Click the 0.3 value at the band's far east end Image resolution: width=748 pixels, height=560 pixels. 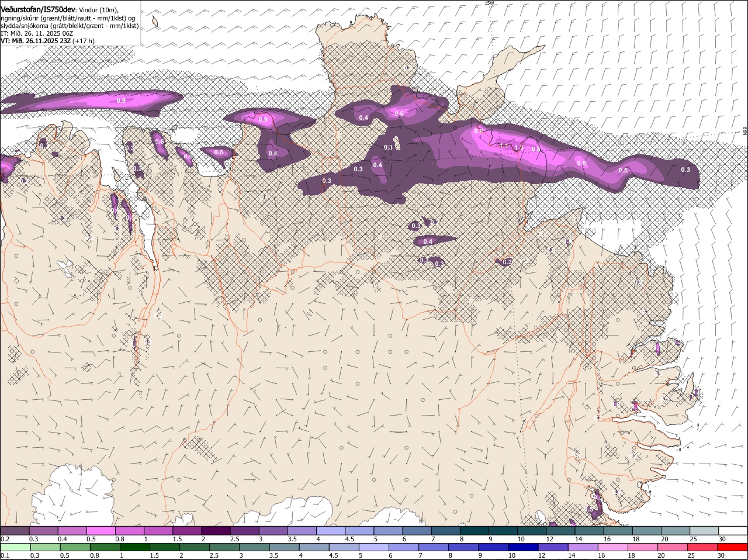(685, 170)
